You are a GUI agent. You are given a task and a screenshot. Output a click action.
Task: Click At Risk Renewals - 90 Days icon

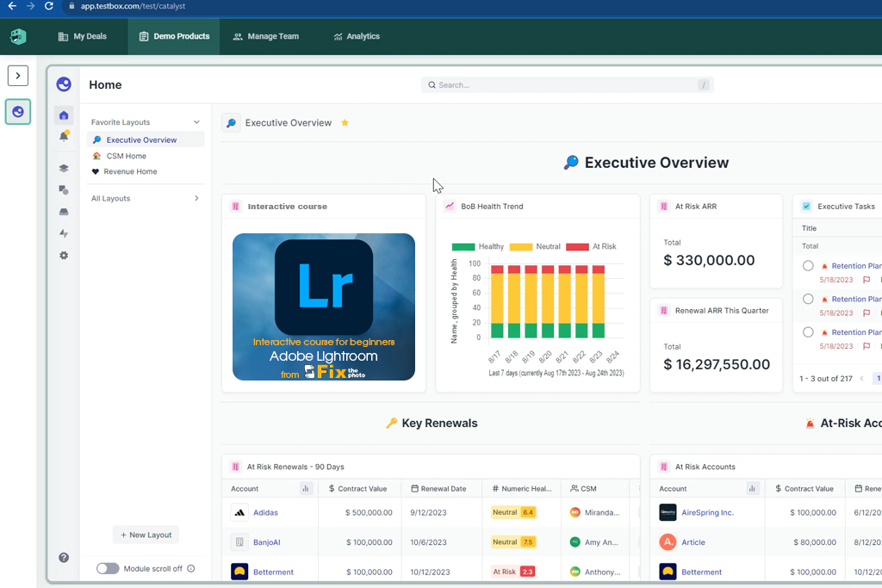point(236,467)
